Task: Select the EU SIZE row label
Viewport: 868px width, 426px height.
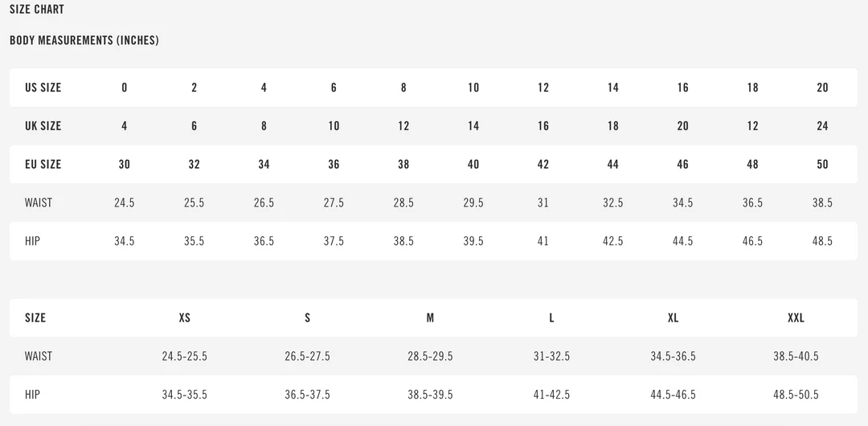Action: pos(43,165)
